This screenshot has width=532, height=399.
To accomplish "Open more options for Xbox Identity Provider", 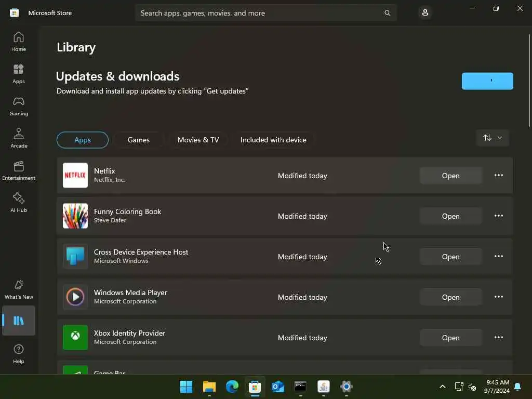I will pos(498,338).
